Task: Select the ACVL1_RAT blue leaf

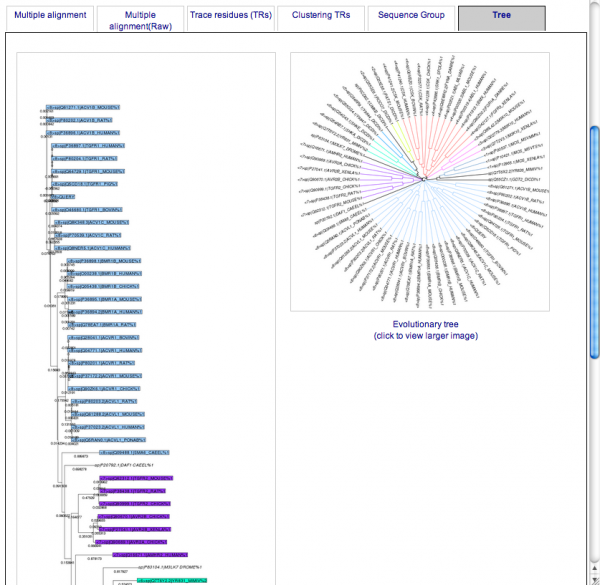Action: pyautogui.click(x=106, y=400)
